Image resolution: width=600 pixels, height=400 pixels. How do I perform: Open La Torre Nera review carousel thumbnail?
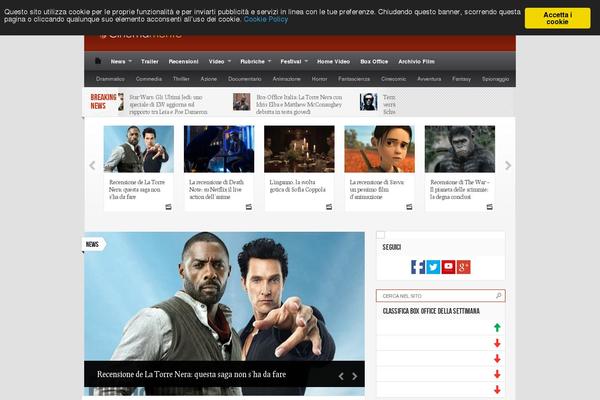139,149
